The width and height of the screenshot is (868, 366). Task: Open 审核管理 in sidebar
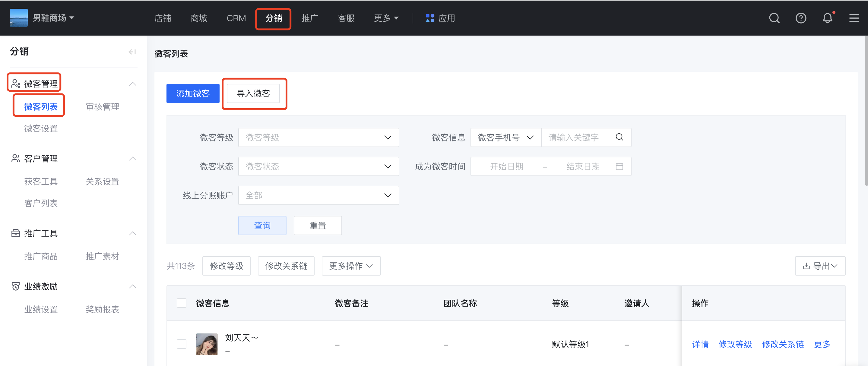tap(103, 107)
